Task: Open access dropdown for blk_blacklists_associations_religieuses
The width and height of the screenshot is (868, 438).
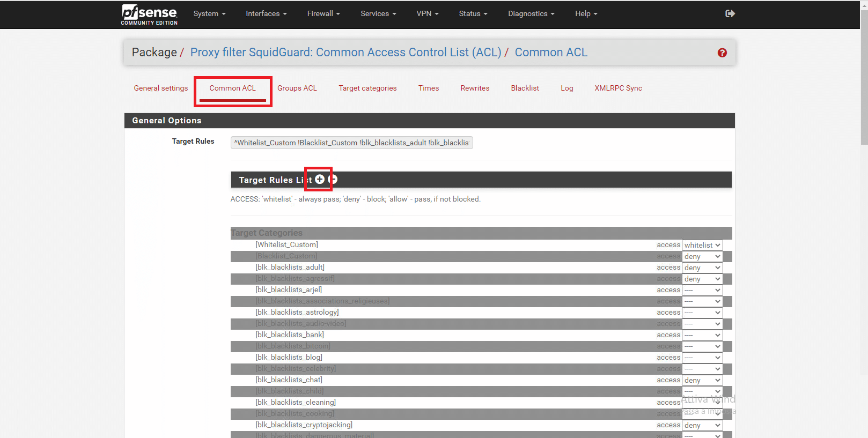Action: tap(702, 301)
